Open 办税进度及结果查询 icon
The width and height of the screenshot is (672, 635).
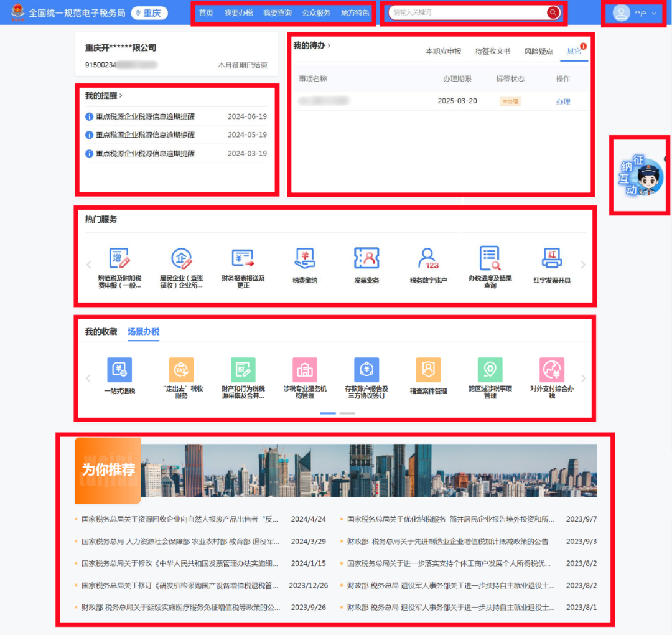click(490, 258)
